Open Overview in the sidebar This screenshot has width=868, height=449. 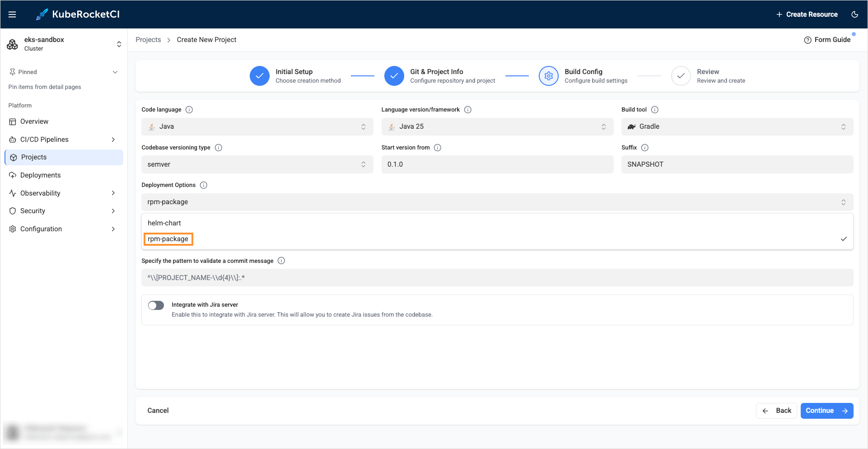pyautogui.click(x=64, y=122)
